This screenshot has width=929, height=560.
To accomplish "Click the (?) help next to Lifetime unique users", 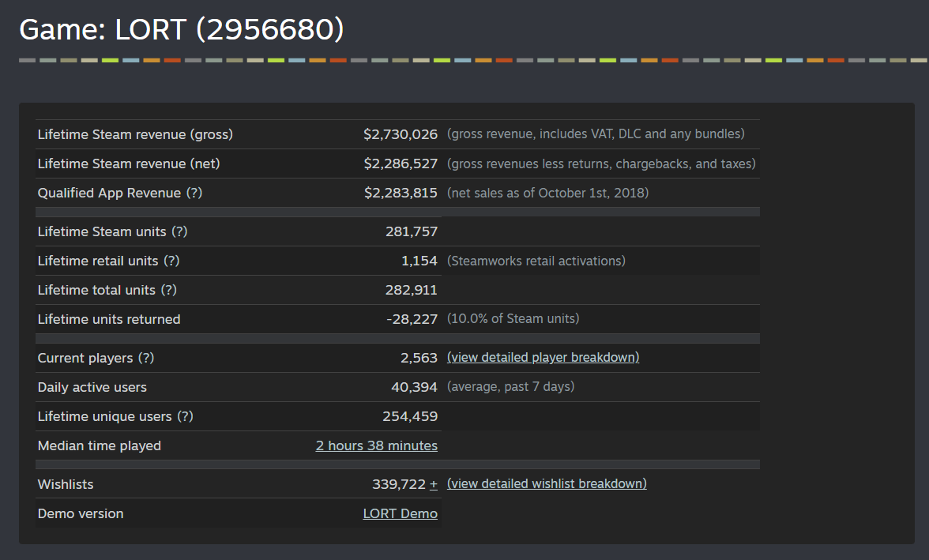I will click(x=185, y=416).
